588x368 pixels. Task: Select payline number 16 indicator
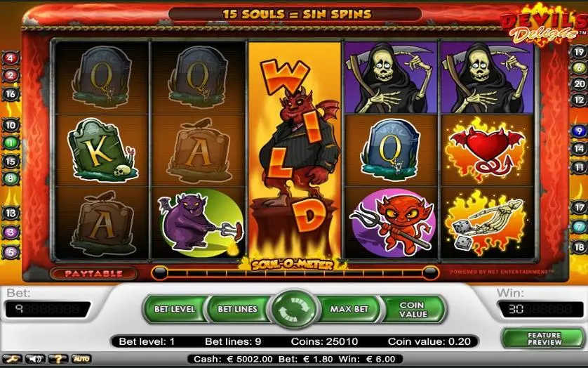[x=11, y=93]
